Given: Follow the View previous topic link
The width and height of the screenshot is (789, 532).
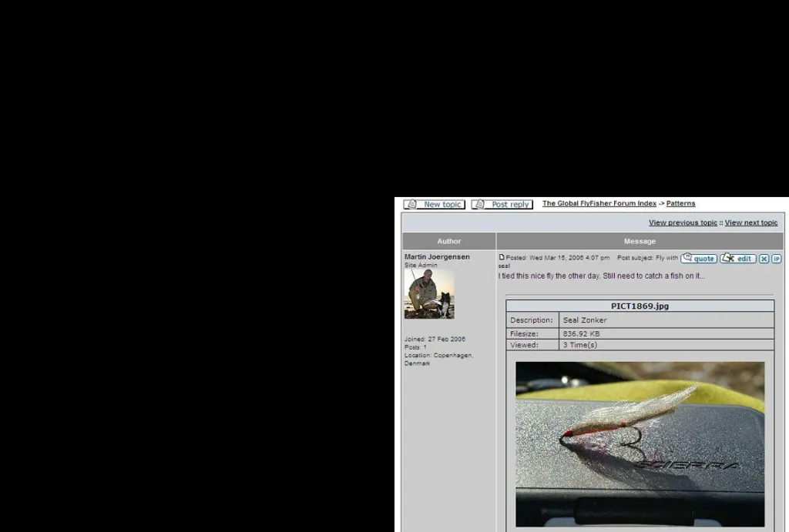Looking at the screenshot, I should pos(682,223).
